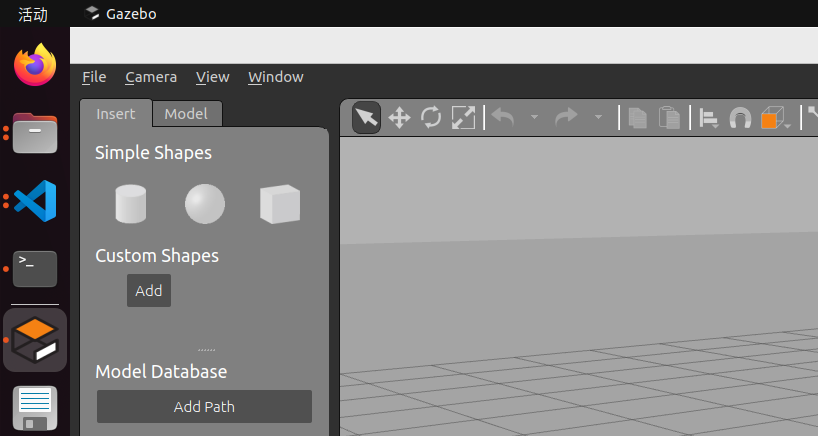Switch to the Model tab

187,114
